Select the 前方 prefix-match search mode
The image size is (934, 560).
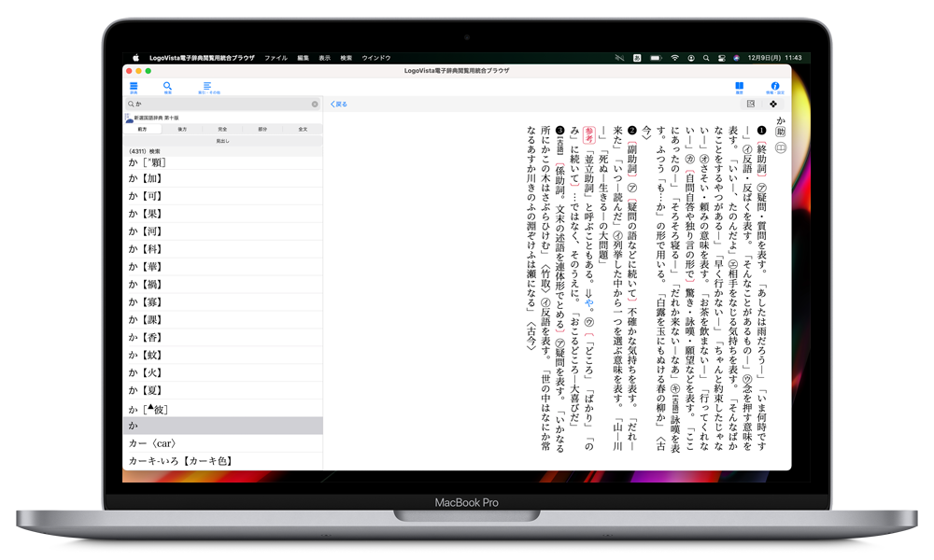[142, 129]
